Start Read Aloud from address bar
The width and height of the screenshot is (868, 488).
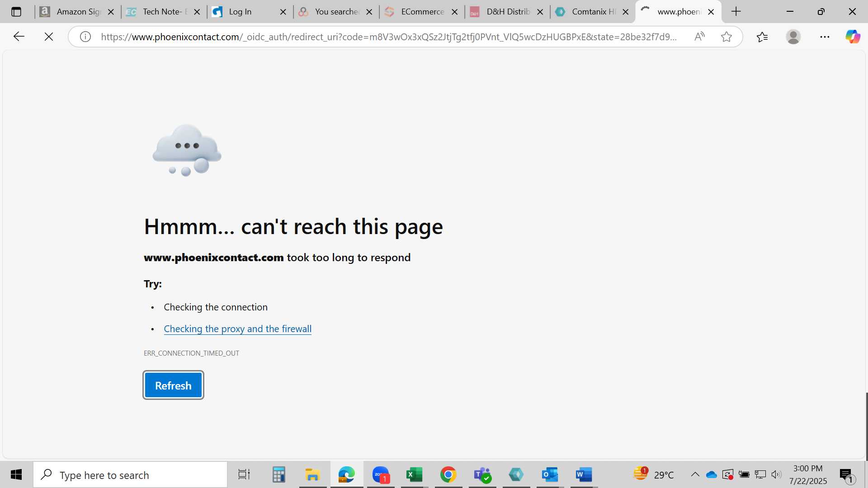click(x=699, y=37)
